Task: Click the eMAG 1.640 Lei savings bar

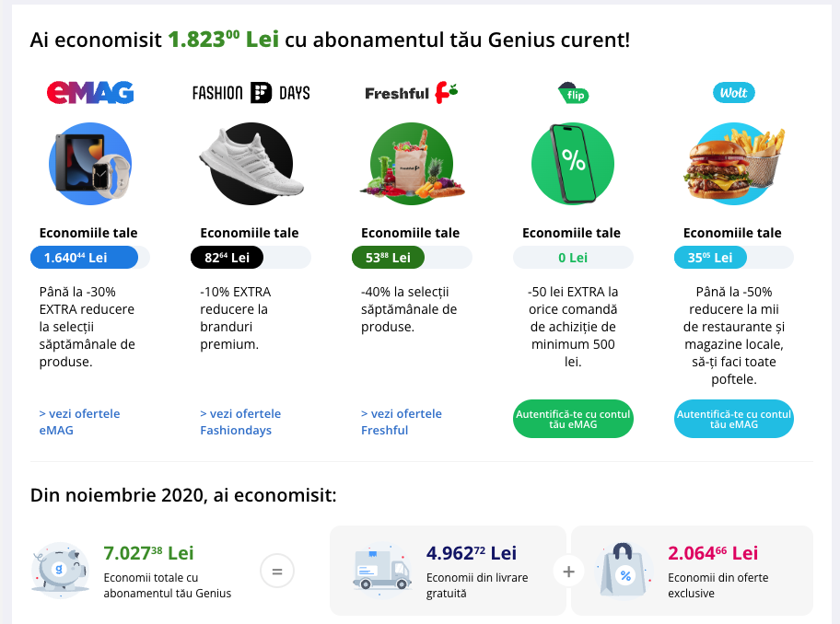Action: click(x=84, y=258)
